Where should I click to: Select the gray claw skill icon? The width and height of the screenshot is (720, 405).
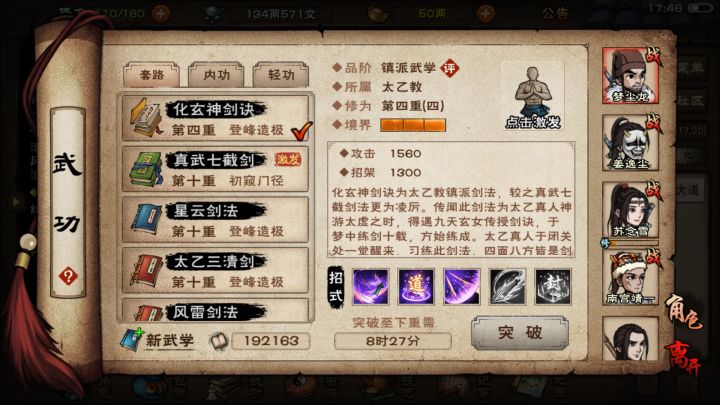pos(507,287)
